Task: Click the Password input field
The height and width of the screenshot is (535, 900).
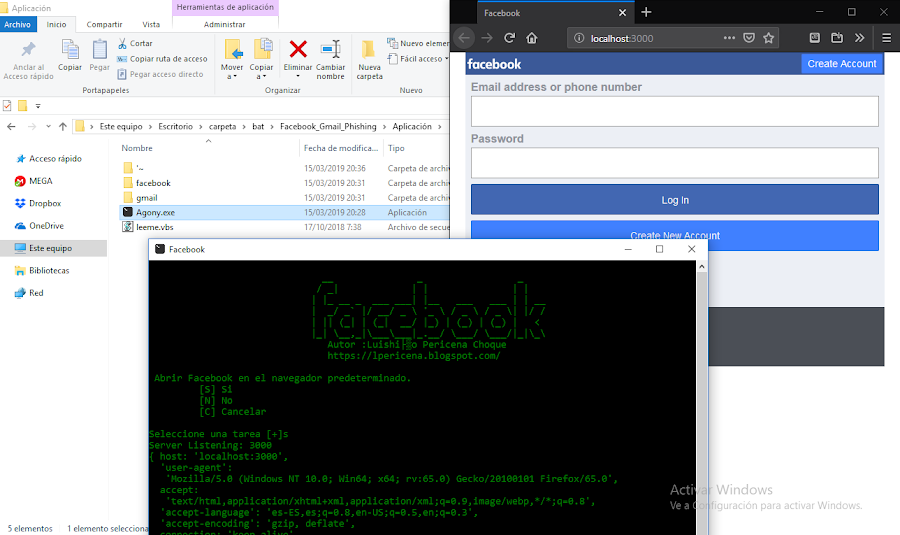Action: coord(674,163)
